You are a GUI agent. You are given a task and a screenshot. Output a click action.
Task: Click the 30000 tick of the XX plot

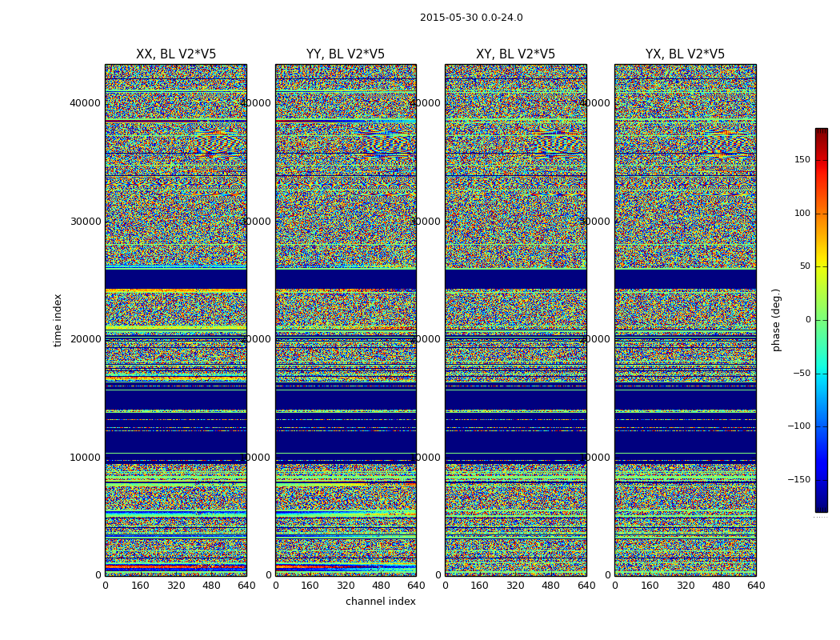(x=86, y=222)
